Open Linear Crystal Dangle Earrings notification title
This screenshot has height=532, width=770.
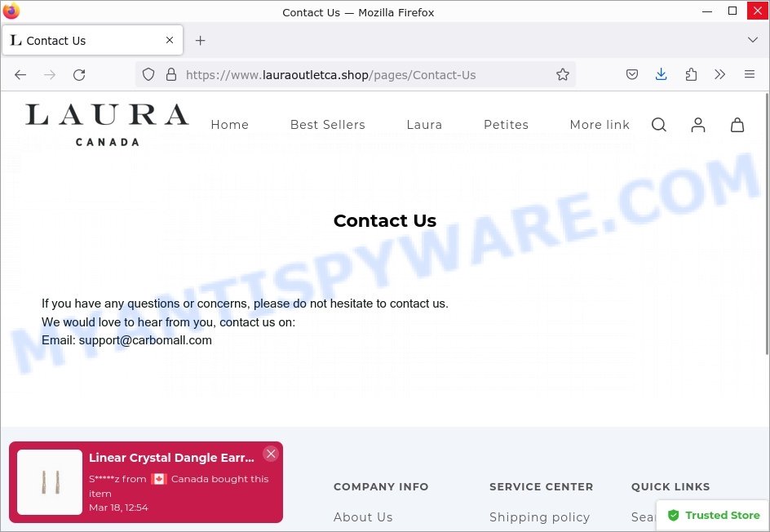pos(171,458)
